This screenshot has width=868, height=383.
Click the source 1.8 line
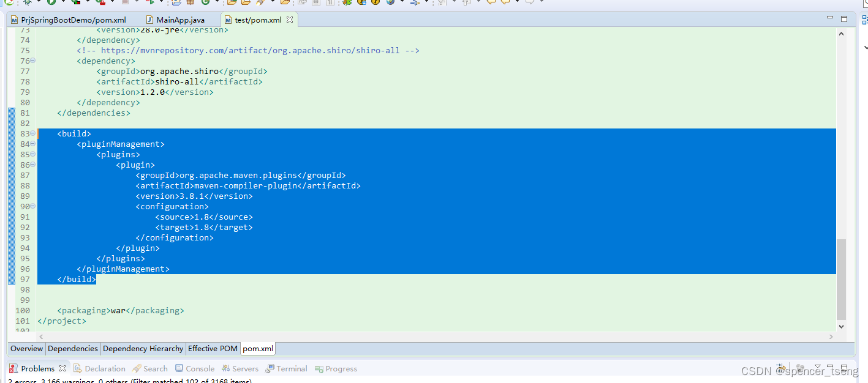204,217
